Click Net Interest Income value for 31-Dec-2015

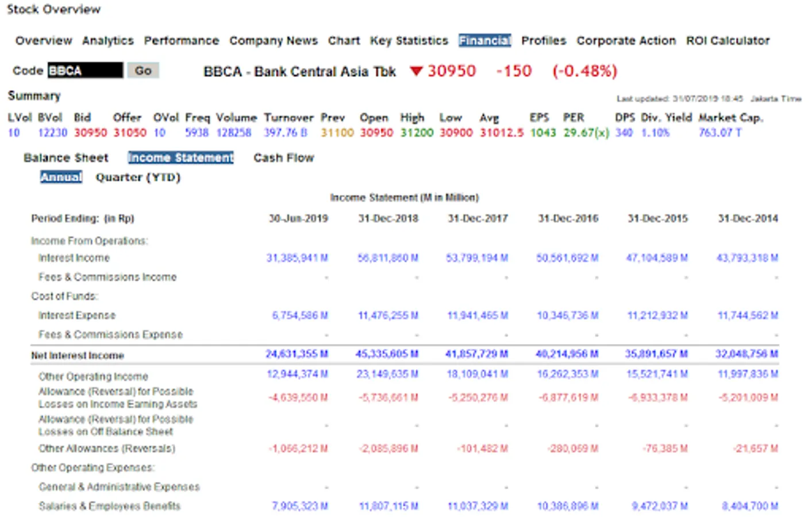click(x=657, y=354)
